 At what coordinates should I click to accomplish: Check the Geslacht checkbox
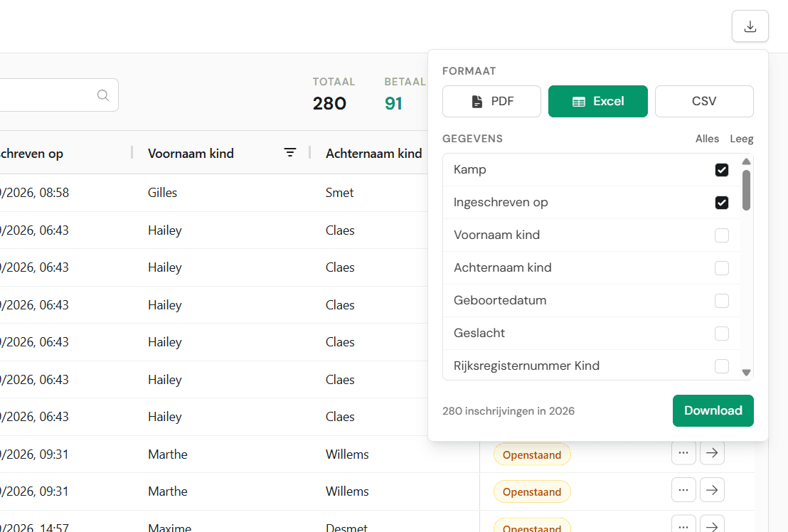[x=722, y=333]
